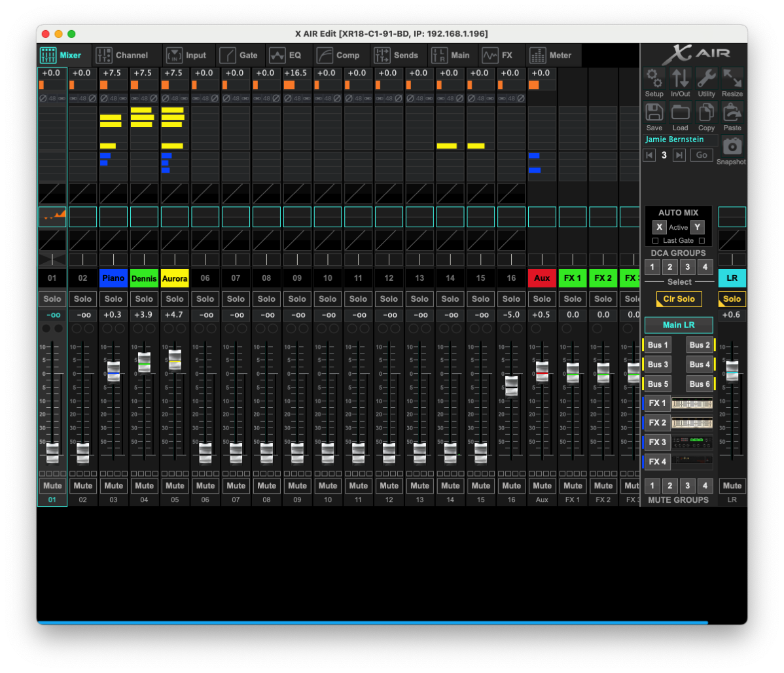Mute the main LR strip
Image resolution: width=784 pixels, height=673 pixels.
coord(732,485)
